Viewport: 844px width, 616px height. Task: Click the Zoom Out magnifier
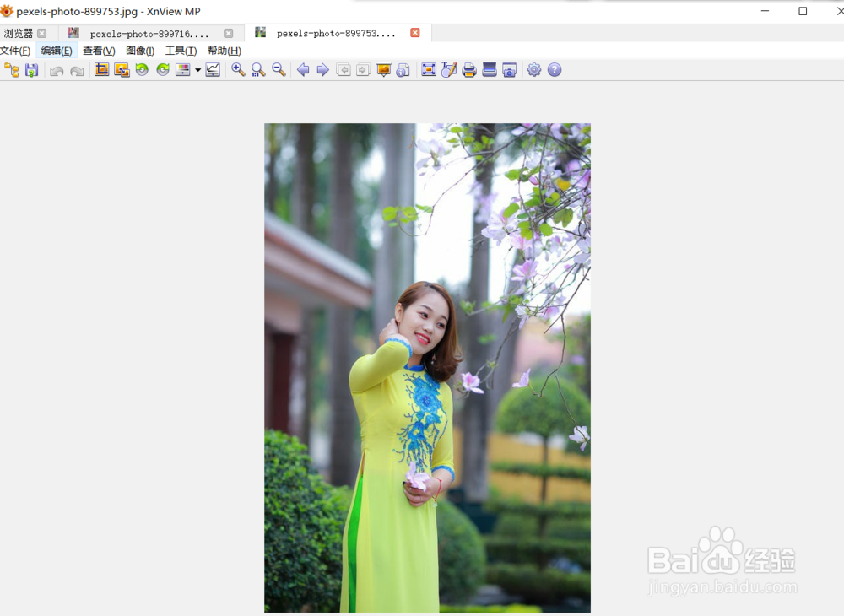tap(279, 70)
